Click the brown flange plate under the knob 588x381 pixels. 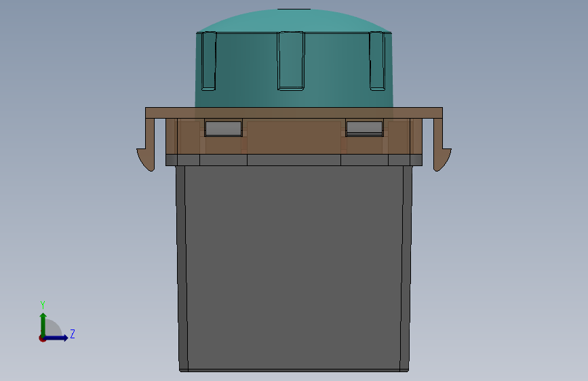(x=294, y=113)
